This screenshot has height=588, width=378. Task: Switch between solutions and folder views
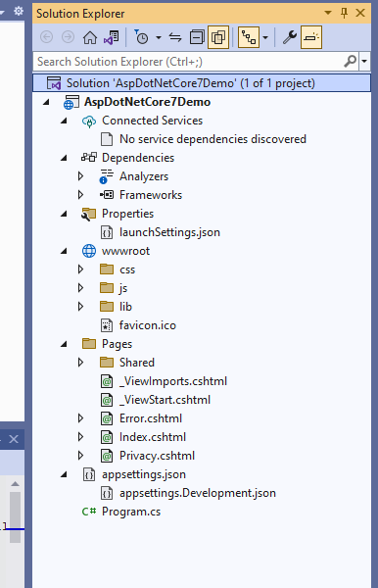[112, 37]
